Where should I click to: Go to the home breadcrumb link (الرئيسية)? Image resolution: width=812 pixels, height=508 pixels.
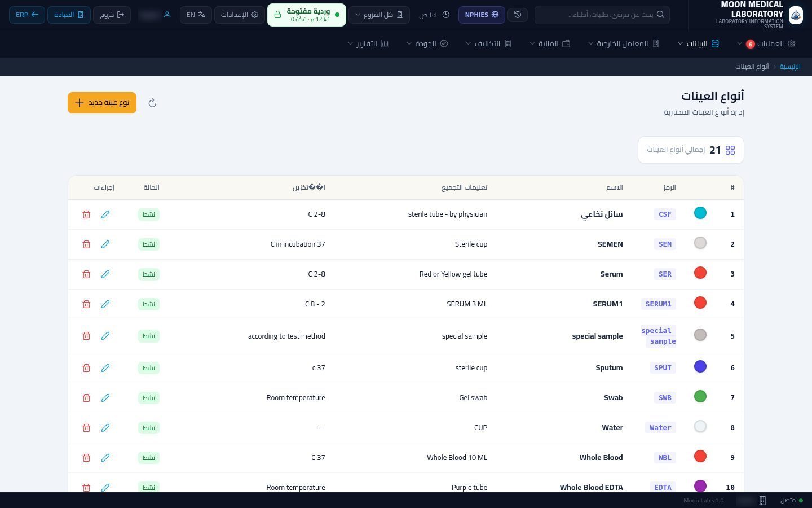coord(790,67)
